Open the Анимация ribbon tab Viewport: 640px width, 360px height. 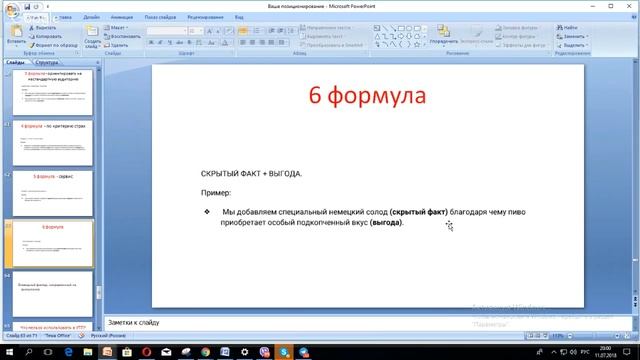[x=122, y=17]
